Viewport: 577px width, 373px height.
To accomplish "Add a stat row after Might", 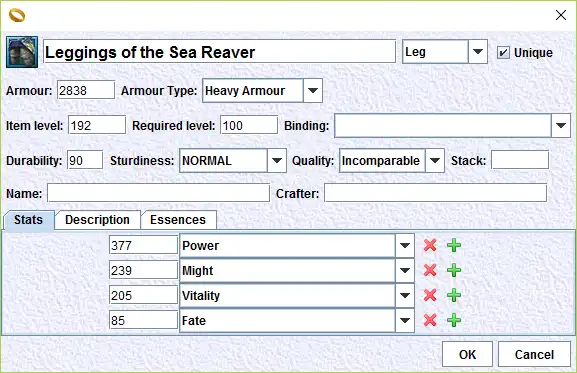I will pyautogui.click(x=454, y=270).
